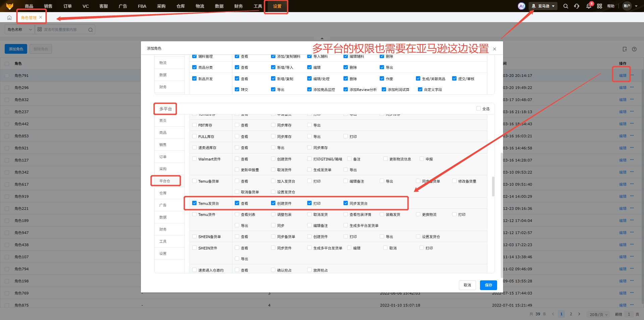Viewport: 644px width, 320px height.
Task: Open the 亚马逊 platform dropdown
Action: click(543, 6)
